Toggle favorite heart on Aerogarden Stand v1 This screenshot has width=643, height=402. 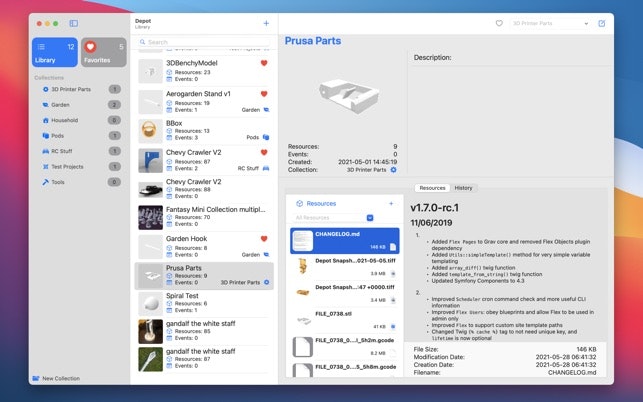click(264, 94)
